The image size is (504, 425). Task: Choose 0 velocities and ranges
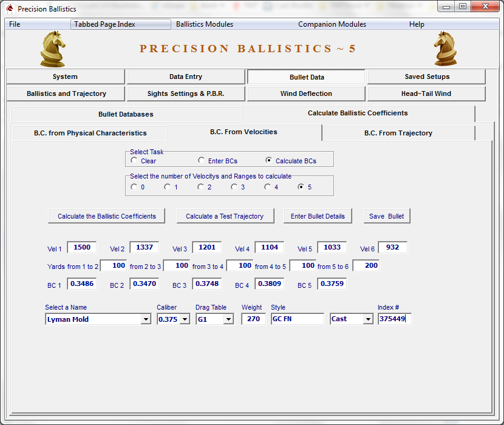coord(134,187)
